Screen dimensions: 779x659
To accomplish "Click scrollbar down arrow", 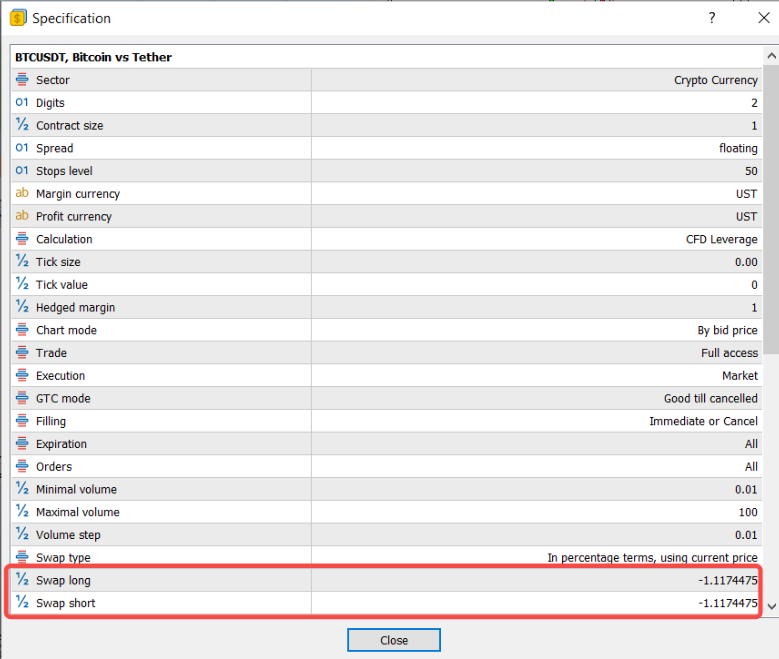I will (x=771, y=606).
